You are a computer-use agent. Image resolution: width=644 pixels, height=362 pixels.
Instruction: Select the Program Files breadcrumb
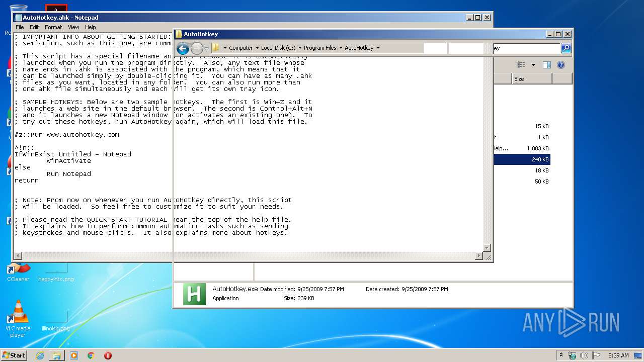pyautogui.click(x=320, y=48)
